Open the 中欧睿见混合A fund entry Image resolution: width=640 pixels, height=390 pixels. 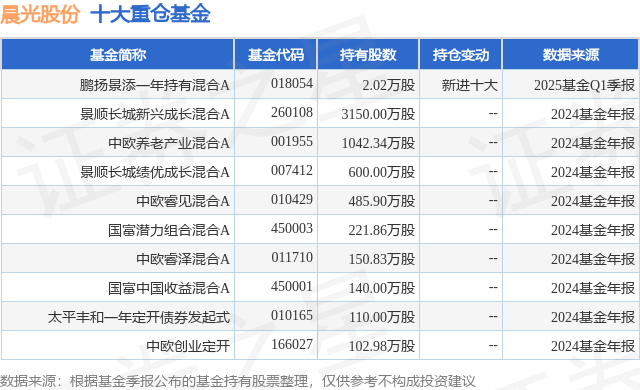(x=183, y=201)
